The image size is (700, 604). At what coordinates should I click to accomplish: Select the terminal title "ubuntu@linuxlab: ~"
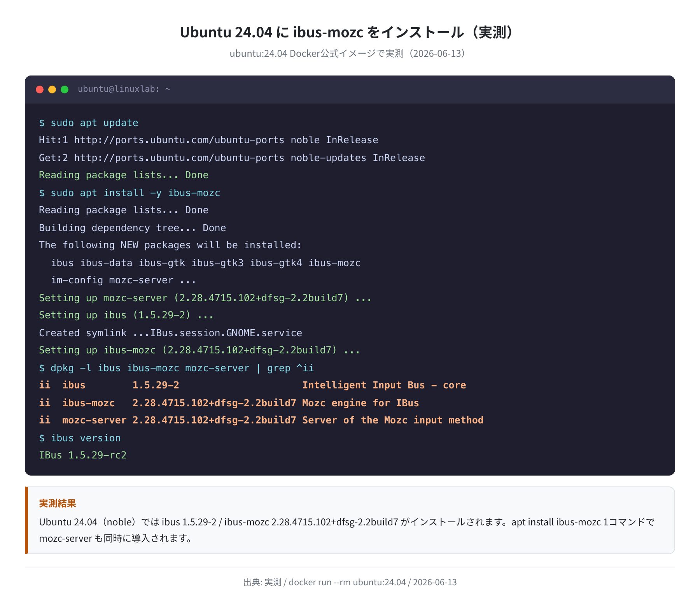point(124,89)
